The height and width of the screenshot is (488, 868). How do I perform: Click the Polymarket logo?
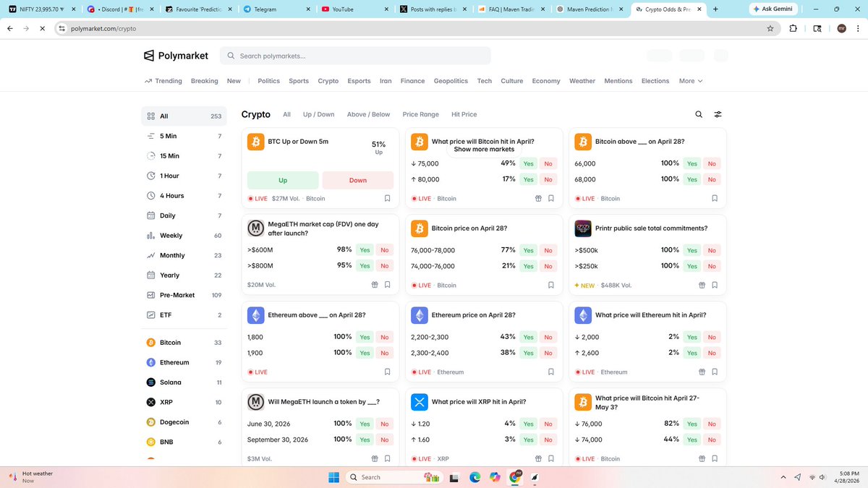pos(176,56)
